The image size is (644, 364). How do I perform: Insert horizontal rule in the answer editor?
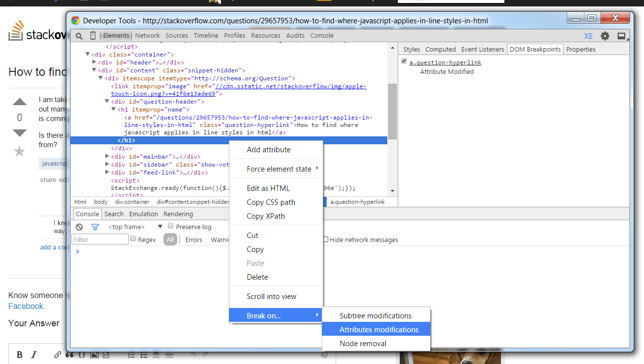point(169,355)
